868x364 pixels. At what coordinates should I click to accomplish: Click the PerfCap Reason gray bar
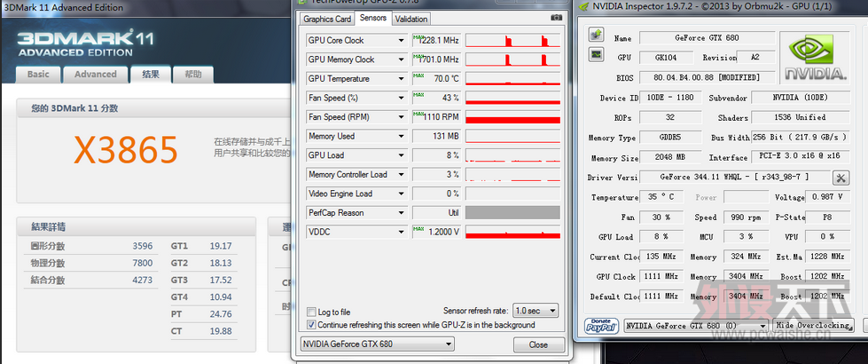click(512, 213)
